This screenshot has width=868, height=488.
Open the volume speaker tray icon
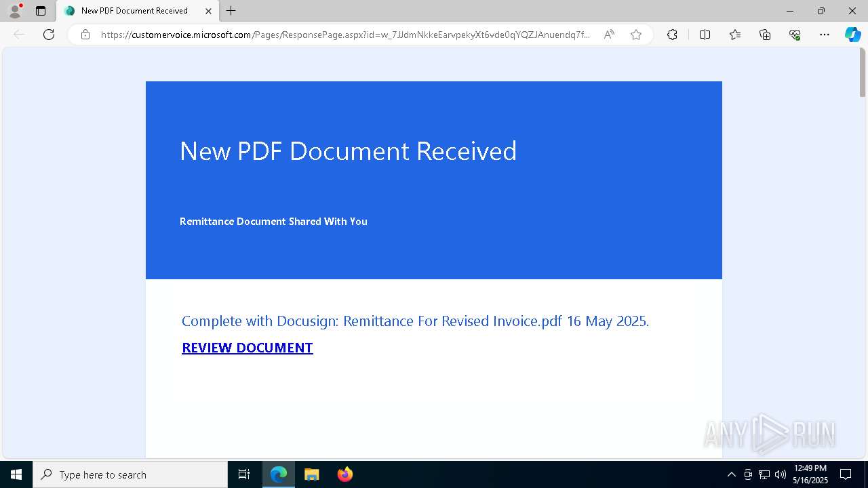click(781, 474)
